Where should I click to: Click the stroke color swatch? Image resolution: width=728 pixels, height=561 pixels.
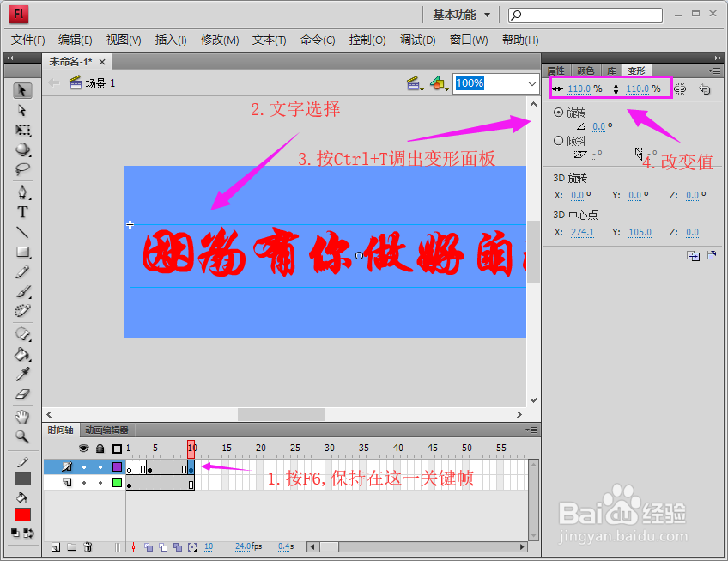click(22, 479)
